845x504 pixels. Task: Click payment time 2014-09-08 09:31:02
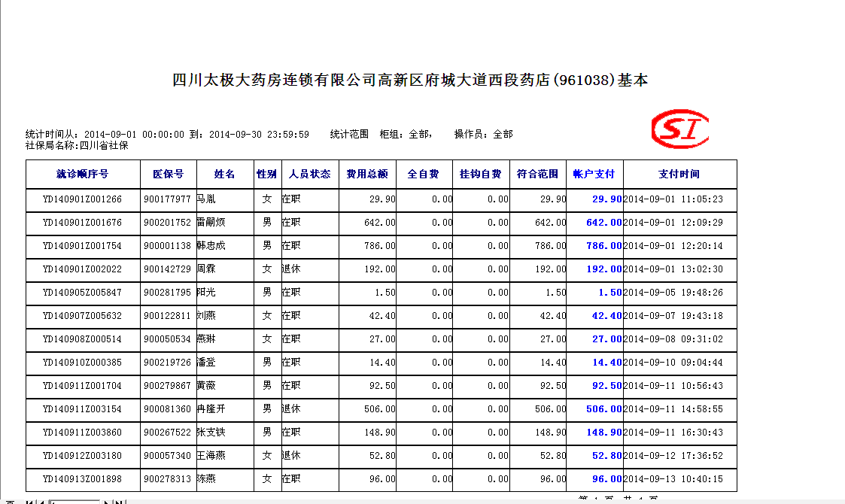(673, 339)
